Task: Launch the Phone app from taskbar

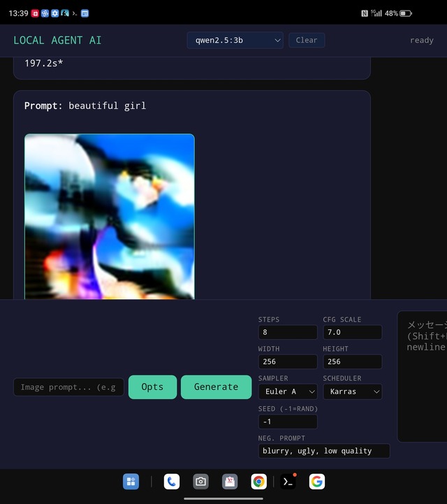Action: [171, 482]
